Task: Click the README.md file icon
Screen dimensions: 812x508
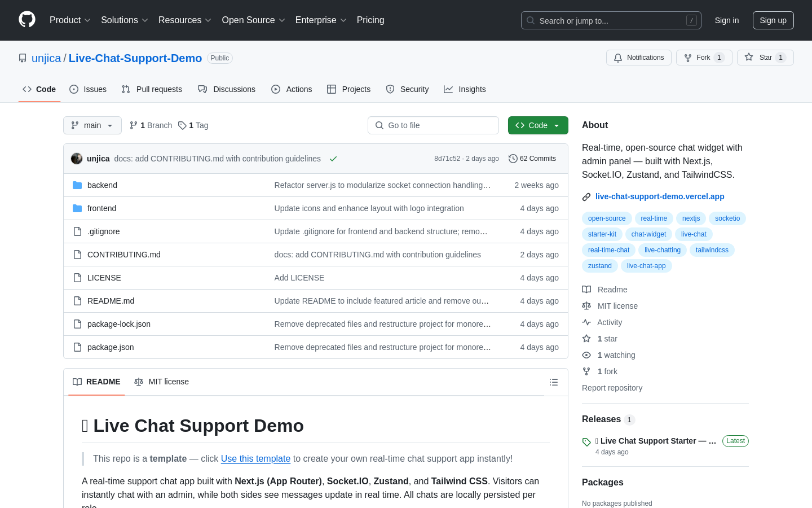Action: click(77, 301)
